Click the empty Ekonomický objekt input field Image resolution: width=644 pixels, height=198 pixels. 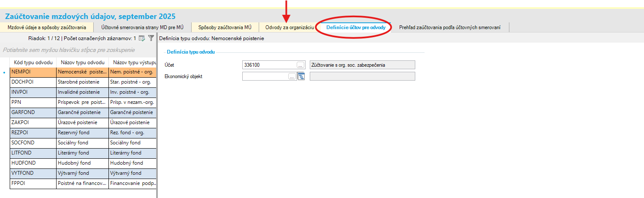point(265,76)
